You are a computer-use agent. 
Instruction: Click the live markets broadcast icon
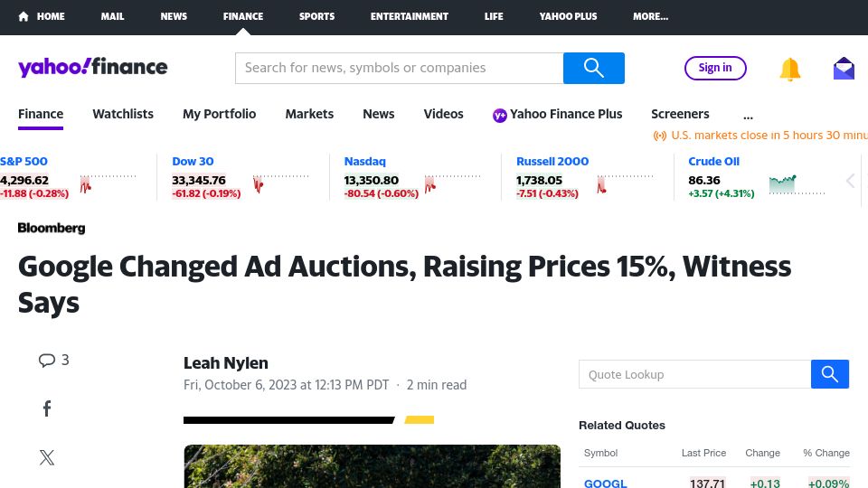click(660, 136)
